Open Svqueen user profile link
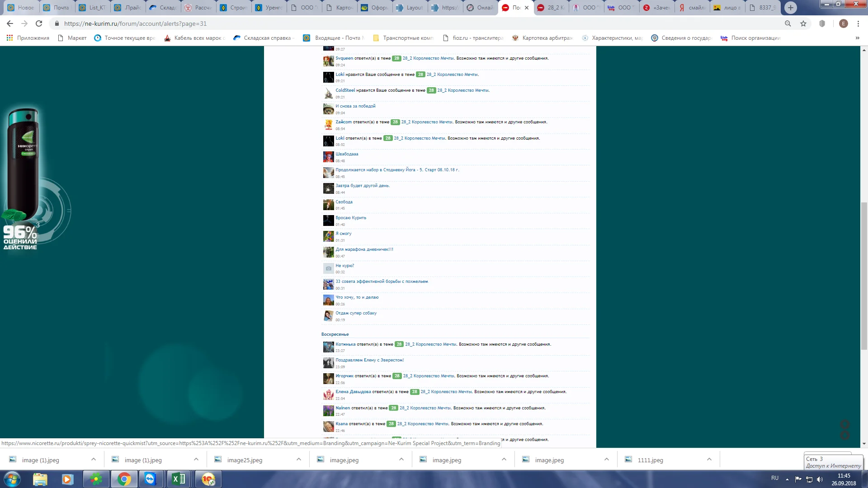This screenshot has height=488, width=868. pos(344,58)
